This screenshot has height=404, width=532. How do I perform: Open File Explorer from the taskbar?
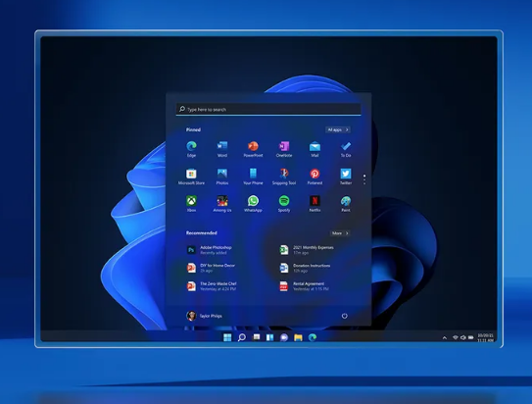(298, 337)
